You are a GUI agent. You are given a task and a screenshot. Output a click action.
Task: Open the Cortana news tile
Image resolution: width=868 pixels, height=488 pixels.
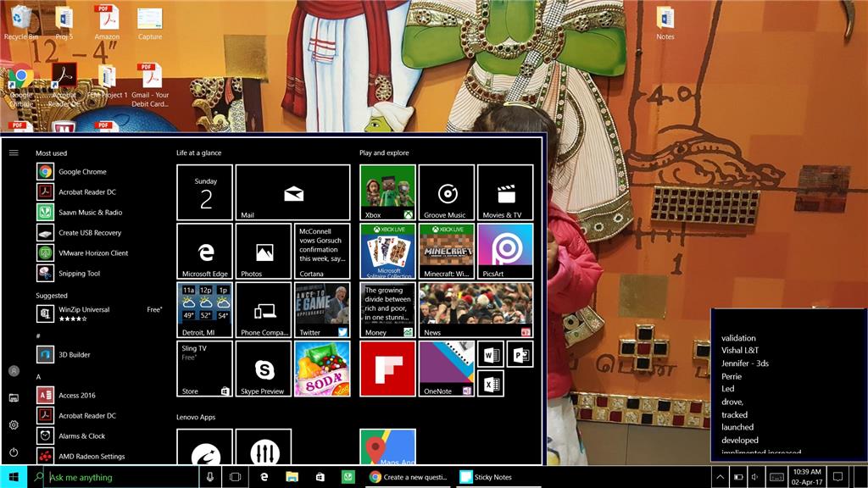point(322,251)
